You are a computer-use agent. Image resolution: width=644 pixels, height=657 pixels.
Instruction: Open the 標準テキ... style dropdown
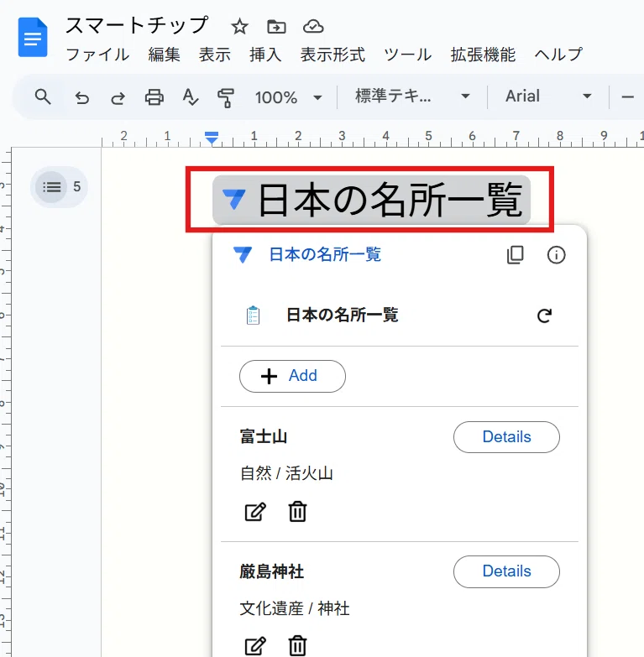[411, 96]
